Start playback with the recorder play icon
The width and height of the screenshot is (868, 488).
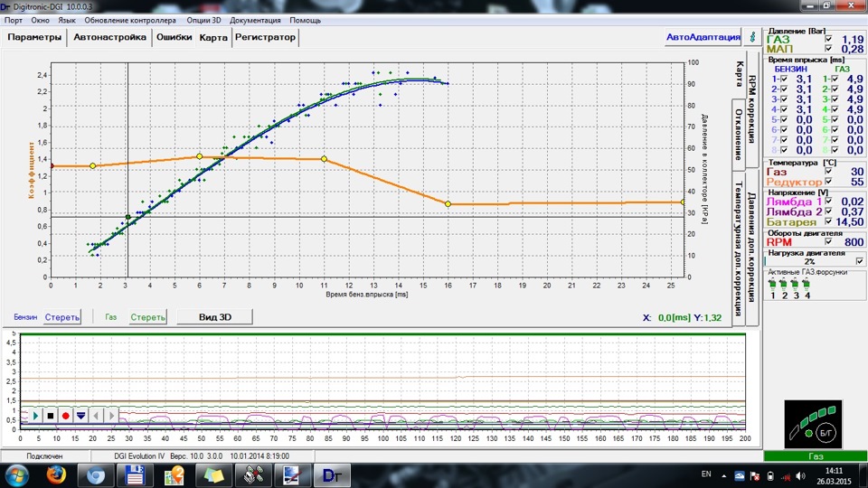click(36, 416)
